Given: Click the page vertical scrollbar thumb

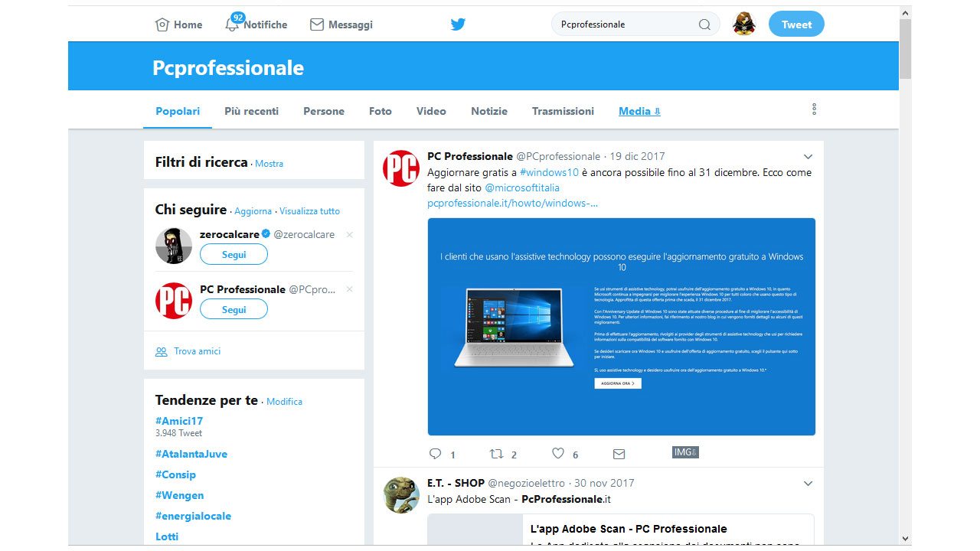Looking at the screenshot, I should [x=905, y=47].
